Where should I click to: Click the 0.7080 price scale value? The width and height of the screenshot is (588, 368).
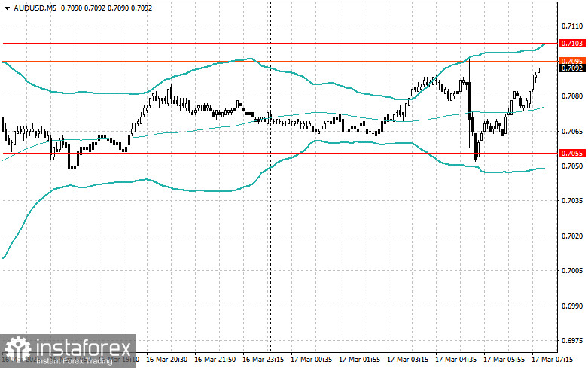572,96
